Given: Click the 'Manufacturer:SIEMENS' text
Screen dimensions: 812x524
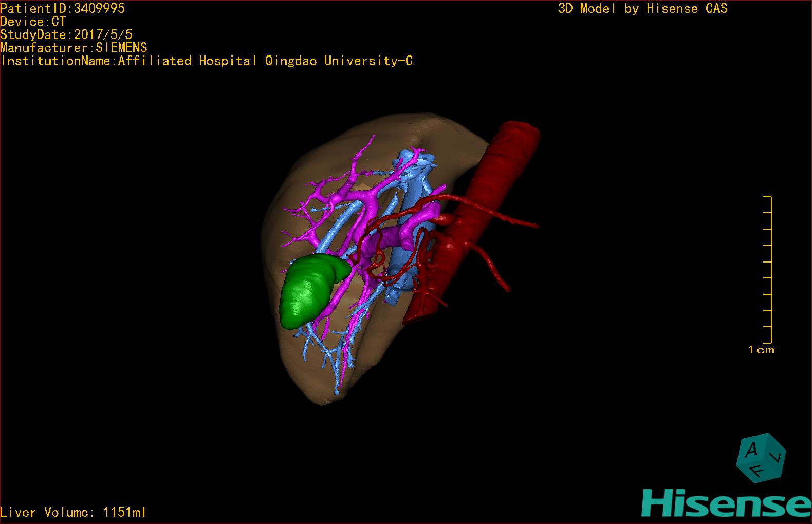Looking at the screenshot, I should pyautogui.click(x=74, y=48).
